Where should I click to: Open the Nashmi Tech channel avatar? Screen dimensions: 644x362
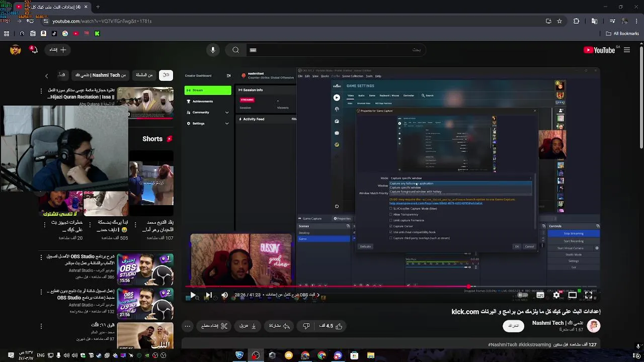point(594,326)
